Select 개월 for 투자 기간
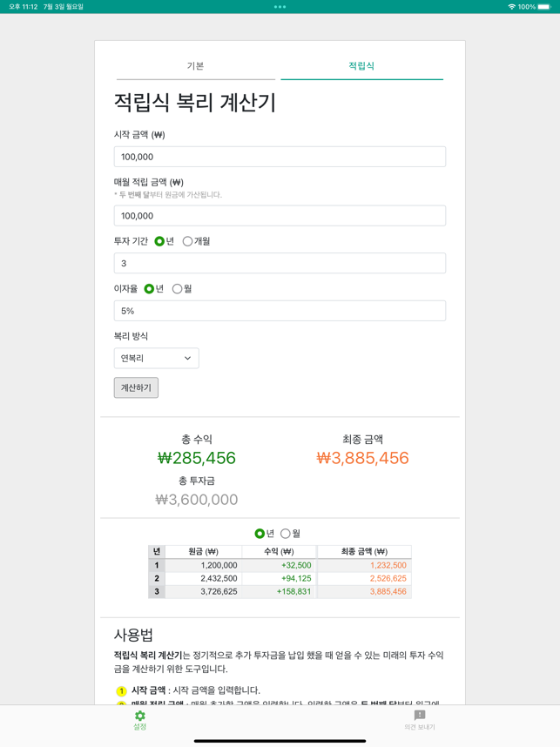560x747 pixels. coord(188,241)
